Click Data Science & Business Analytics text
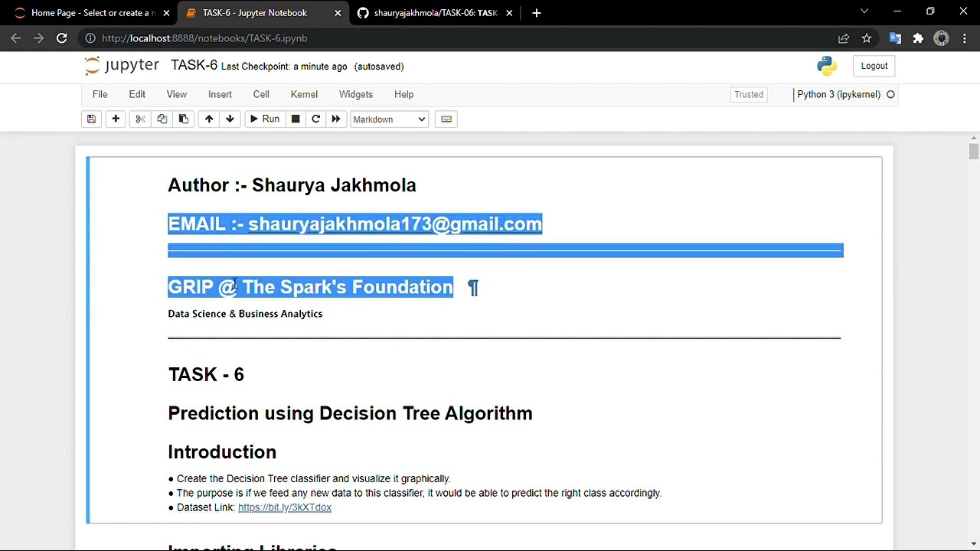 (x=245, y=314)
